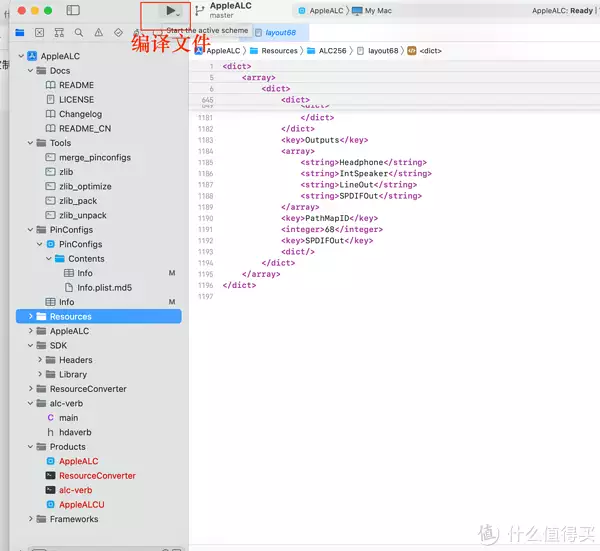Collapse the AppleALC project root
The width and height of the screenshot is (600, 551).
21,56
